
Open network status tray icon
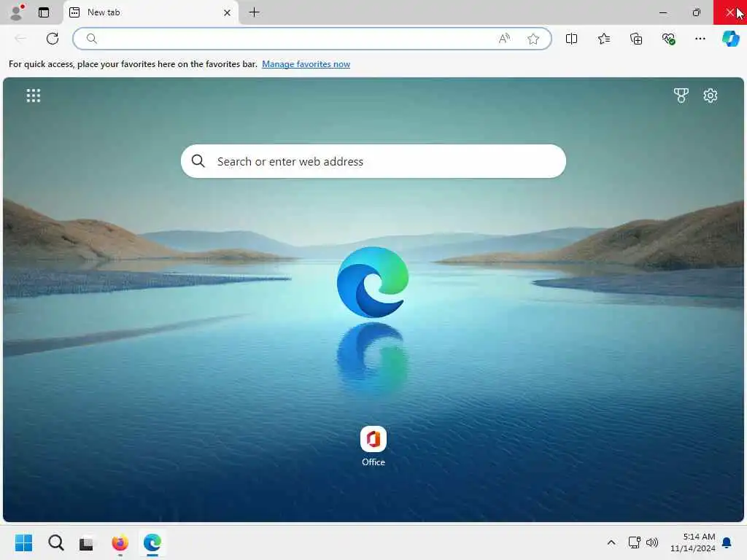(634, 542)
